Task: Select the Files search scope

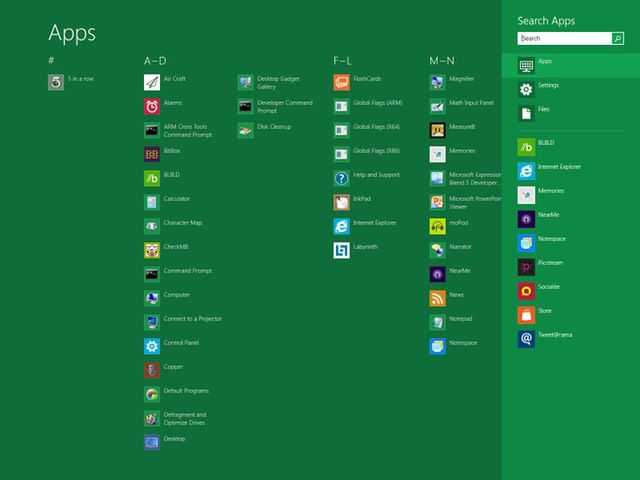Action: click(571, 113)
